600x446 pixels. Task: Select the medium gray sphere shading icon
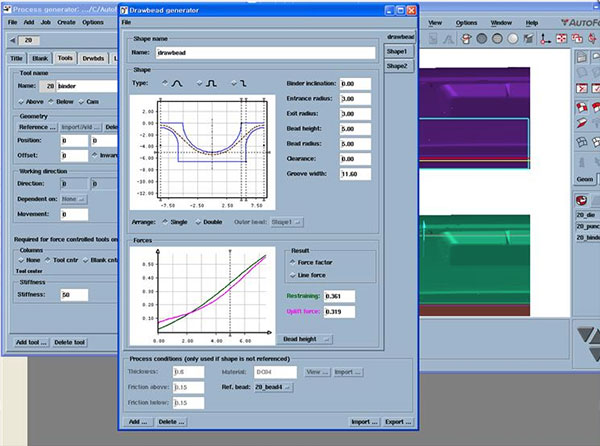[497, 38]
